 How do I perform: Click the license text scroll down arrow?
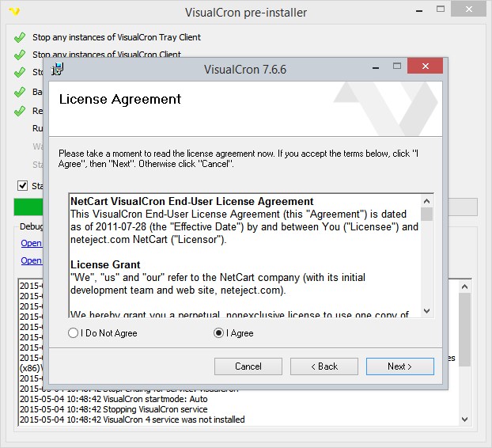(x=427, y=311)
